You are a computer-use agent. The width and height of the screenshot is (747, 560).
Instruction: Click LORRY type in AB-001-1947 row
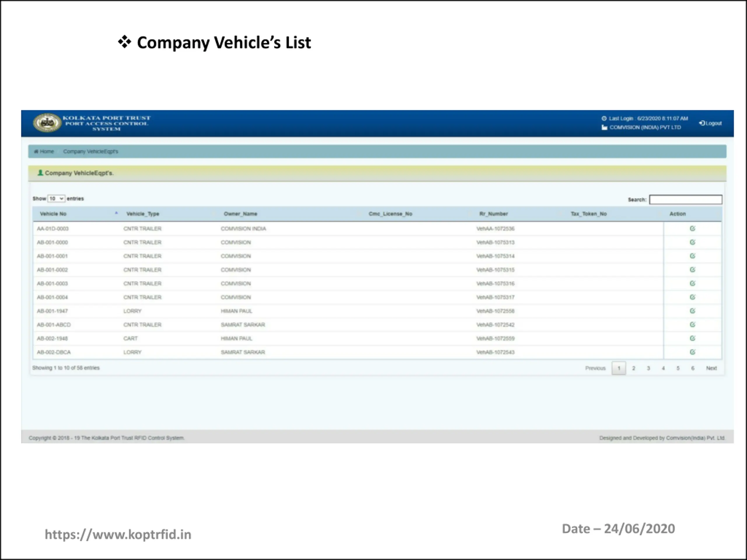coord(132,311)
